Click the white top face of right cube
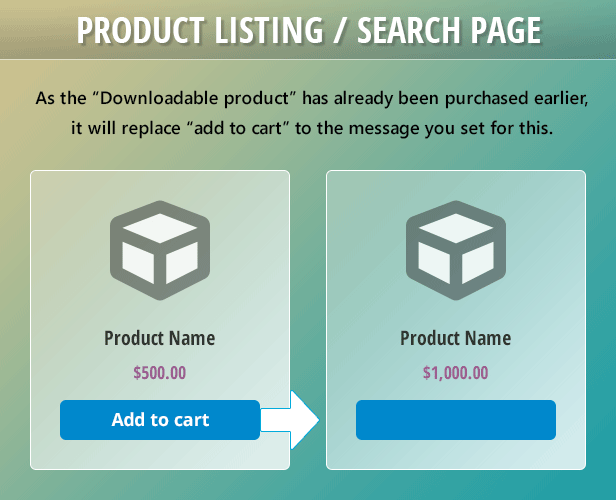Image resolution: width=616 pixels, height=500 pixels. point(456,228)
